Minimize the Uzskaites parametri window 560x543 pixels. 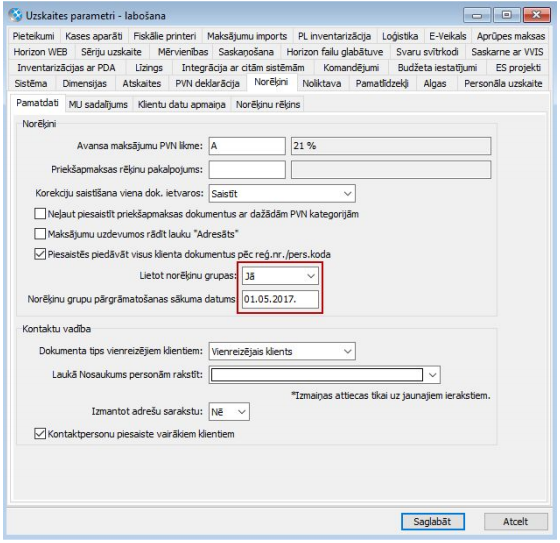pos(477,15)
